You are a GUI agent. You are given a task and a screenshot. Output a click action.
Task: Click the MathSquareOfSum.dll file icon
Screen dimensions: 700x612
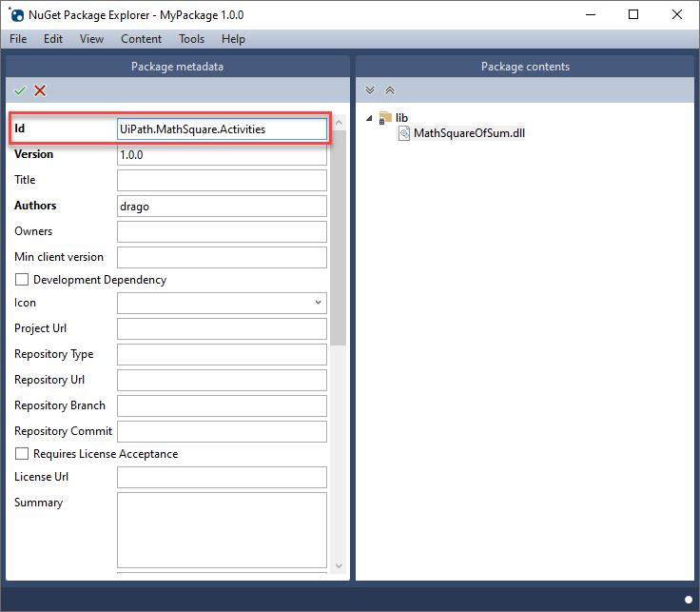[403, 133]
